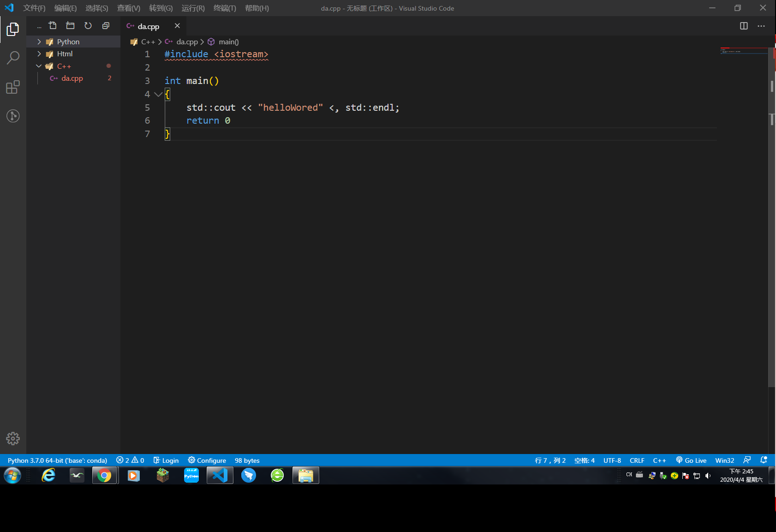Open the feedback icon in the status bar
The image size is (776, 532).
coord(747,460)
